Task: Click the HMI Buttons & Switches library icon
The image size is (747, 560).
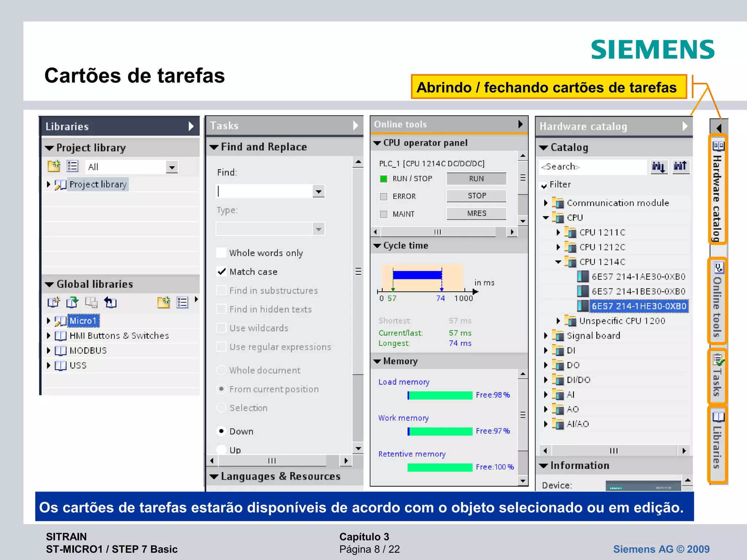Action: tap(61, 335)
